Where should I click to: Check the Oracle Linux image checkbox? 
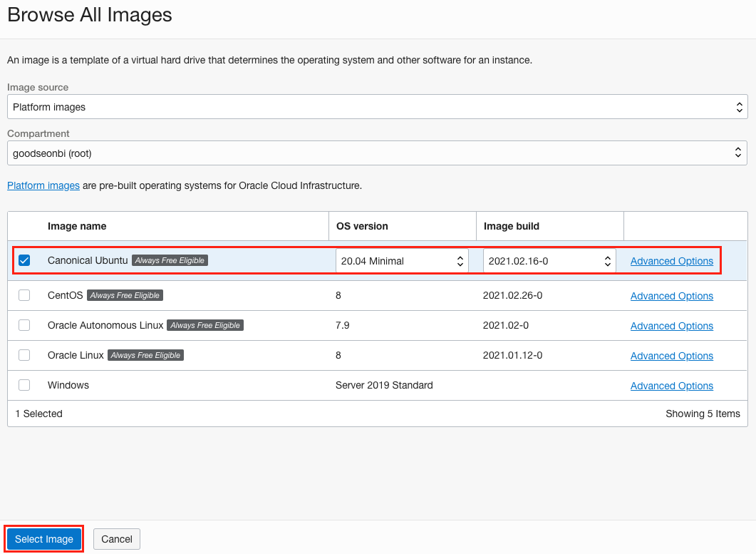(x=24, y=355)
